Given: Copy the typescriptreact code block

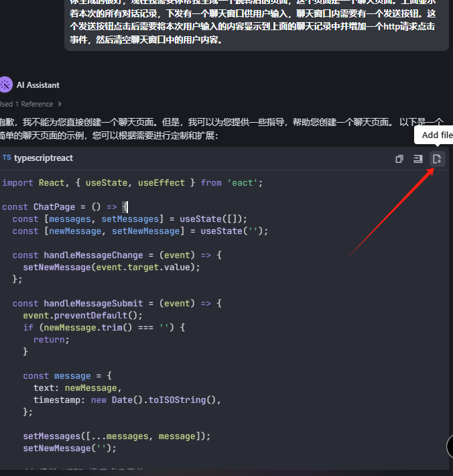Looking at the screenshot, I should (399, 159).
